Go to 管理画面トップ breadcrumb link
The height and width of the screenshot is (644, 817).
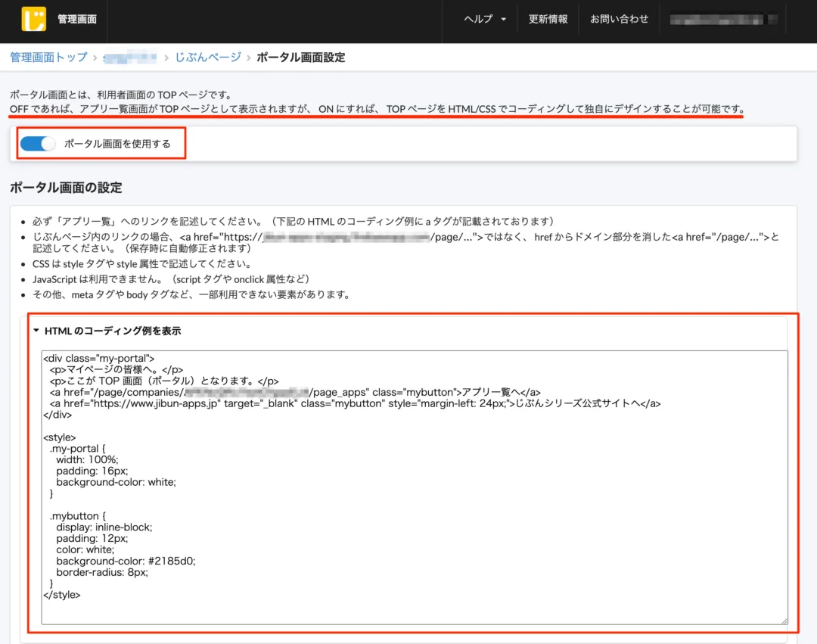point(48,58)
